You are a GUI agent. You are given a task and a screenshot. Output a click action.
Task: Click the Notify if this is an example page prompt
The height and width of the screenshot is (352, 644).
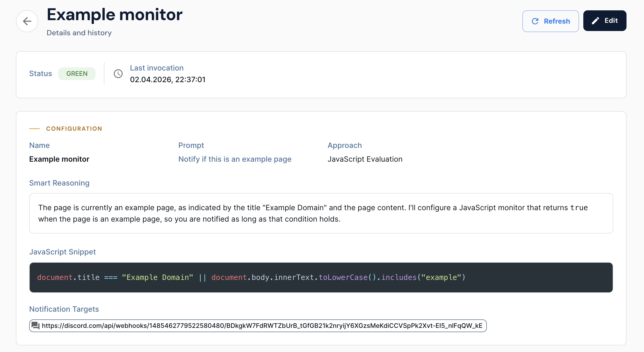235,159
